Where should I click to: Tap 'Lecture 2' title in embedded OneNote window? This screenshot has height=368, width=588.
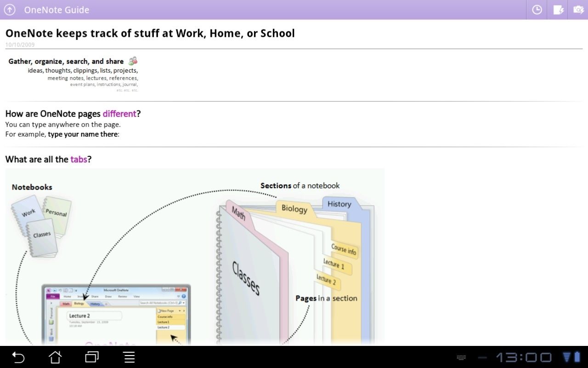(79, 316)
